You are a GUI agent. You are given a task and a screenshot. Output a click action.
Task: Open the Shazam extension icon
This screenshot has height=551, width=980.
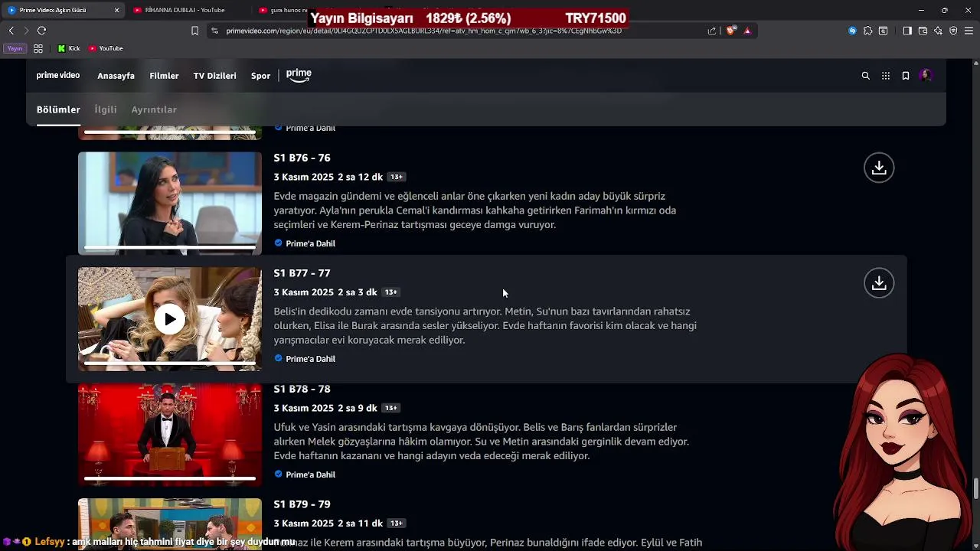click(x=852, y=31)
